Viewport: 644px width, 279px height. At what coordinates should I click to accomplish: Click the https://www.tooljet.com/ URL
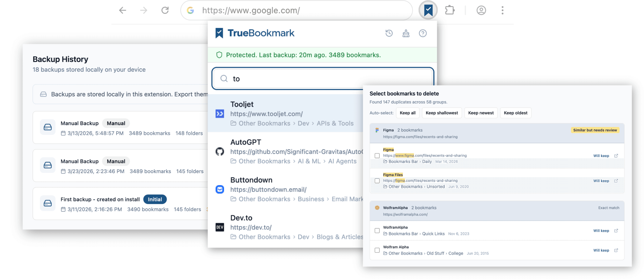pyautogui.click(x=266, y=114)
